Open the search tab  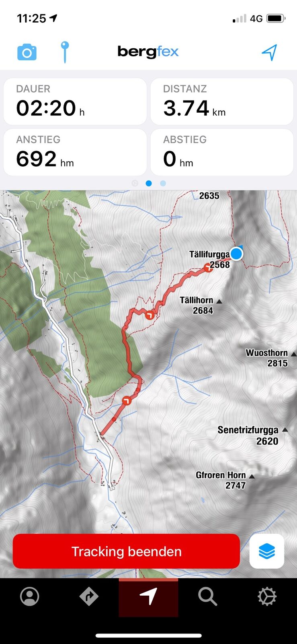point(207,597)
